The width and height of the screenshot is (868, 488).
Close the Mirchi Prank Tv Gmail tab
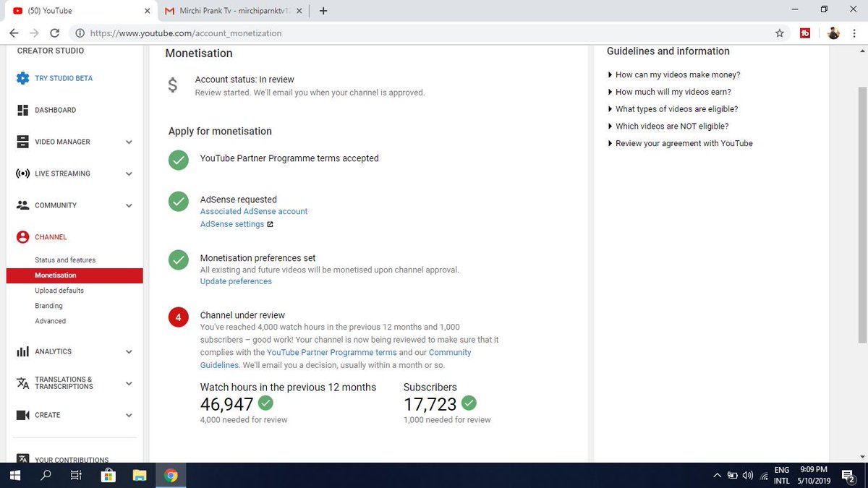click(299, 11)
